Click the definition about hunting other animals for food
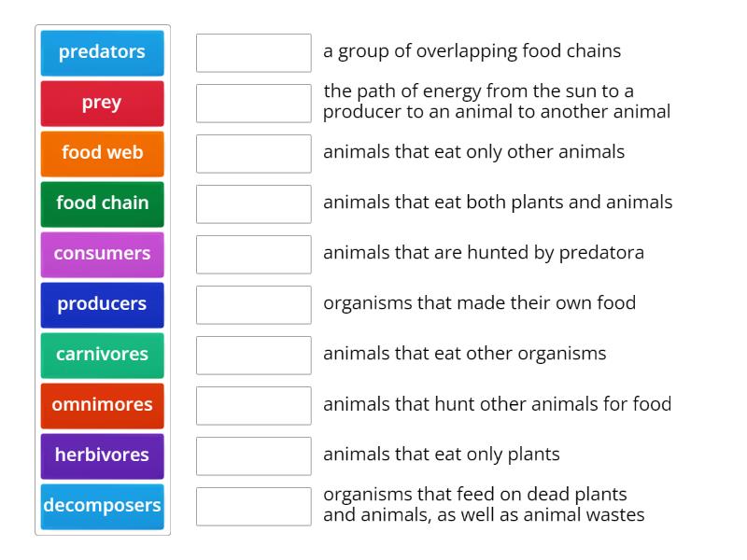This screenshot has height=560, width=747. click(498, 404)
